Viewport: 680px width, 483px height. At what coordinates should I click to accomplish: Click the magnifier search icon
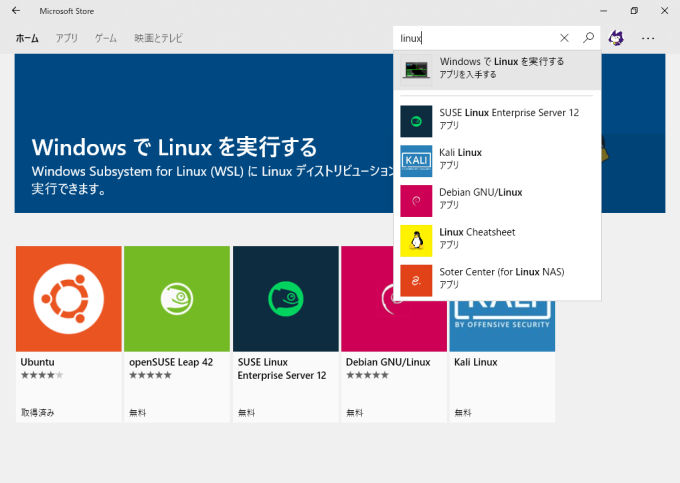click(x=588, y=38)
